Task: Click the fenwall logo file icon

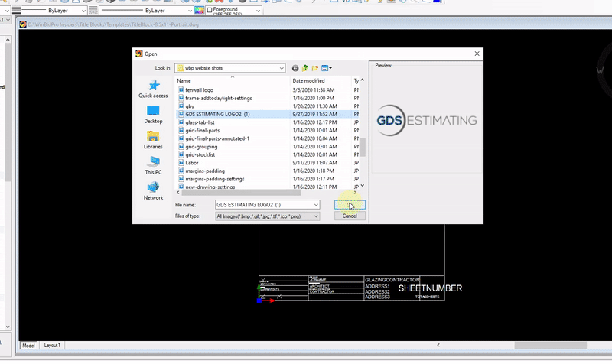Action: click(181, 90)
